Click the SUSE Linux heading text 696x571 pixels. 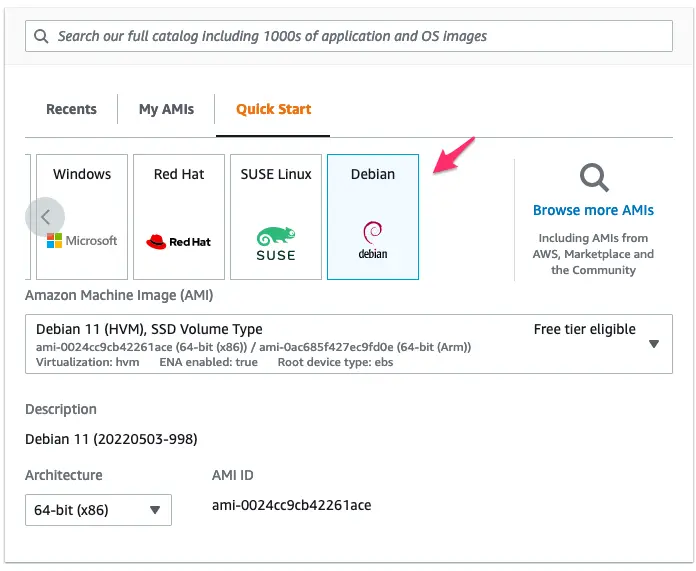point(276,174)
